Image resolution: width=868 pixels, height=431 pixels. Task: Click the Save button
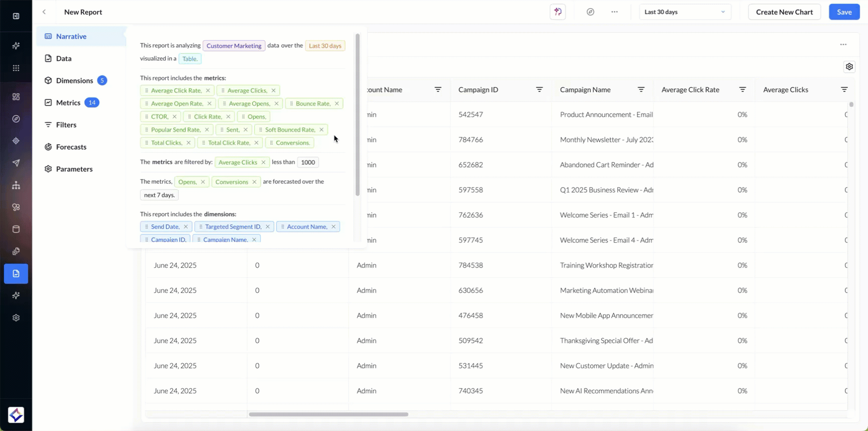(x=844, y=12)
